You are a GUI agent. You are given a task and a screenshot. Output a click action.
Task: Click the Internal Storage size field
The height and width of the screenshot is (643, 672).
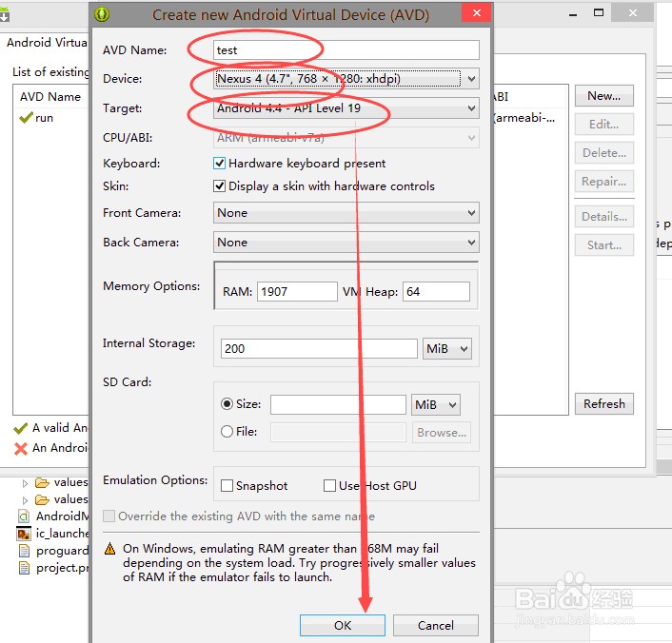tap(319, 348)
